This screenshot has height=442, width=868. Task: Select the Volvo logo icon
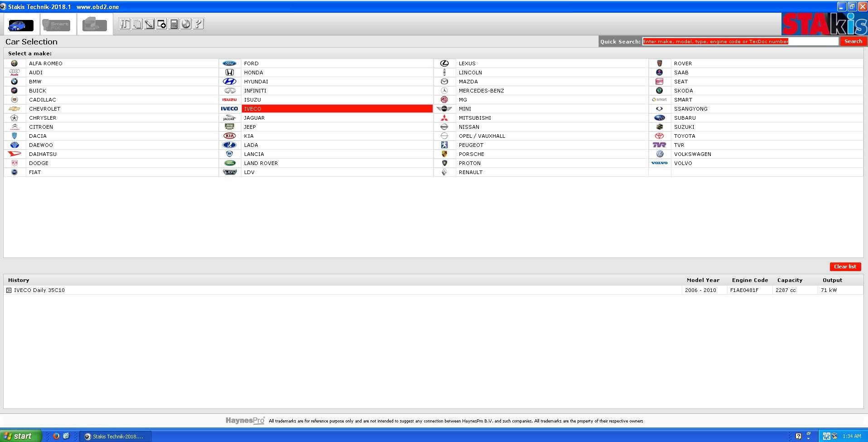(659, 163)
